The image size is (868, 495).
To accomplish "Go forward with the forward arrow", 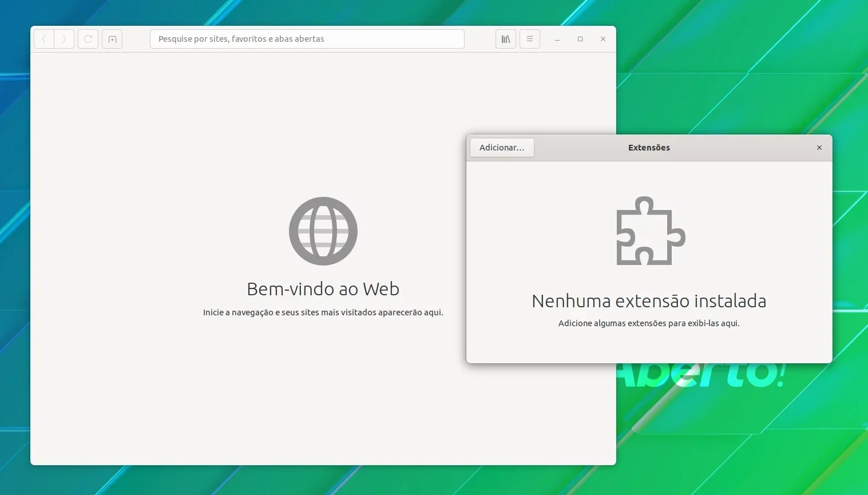I will point(64,39).
